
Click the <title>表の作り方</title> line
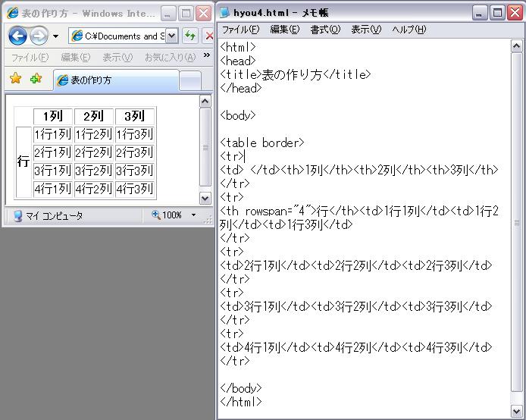coord(296,74)
